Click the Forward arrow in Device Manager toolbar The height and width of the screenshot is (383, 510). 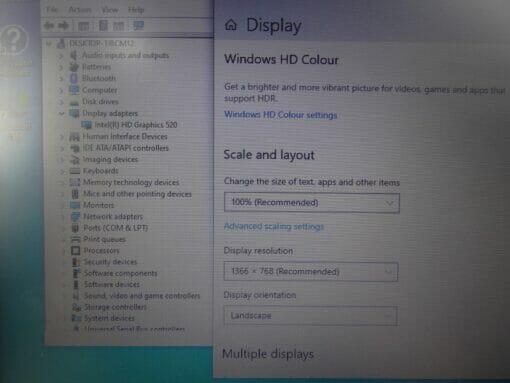click(x=64, y=25)
